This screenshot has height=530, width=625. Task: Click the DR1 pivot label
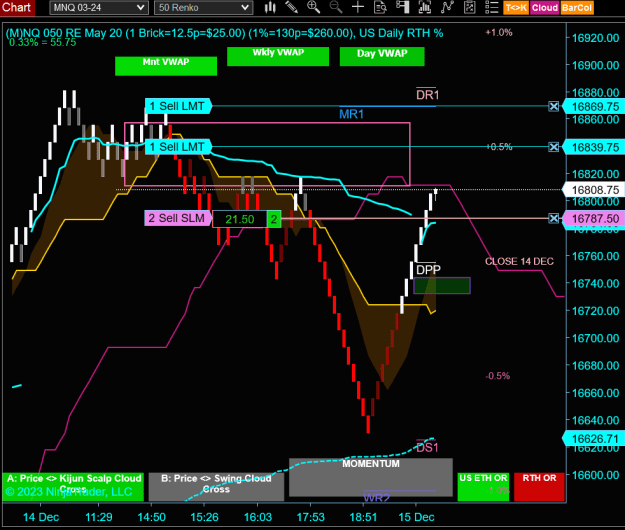click(427, 95)
